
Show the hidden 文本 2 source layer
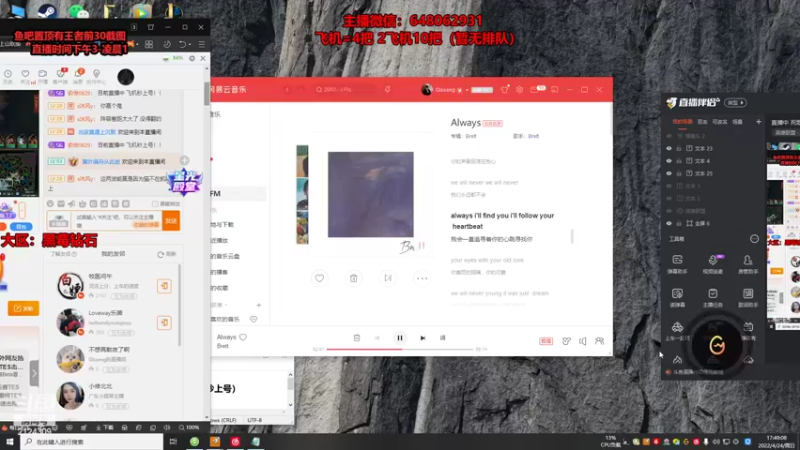(x=669, y=198)
